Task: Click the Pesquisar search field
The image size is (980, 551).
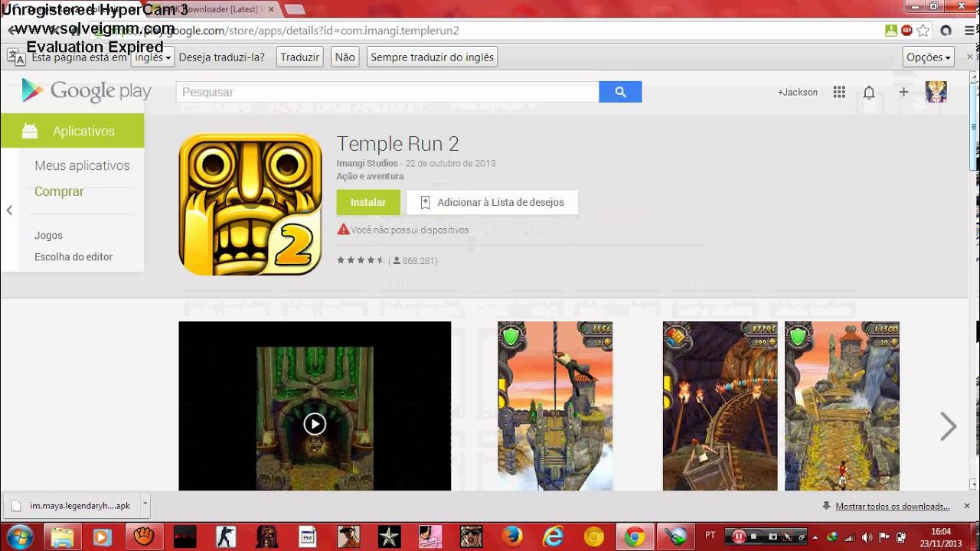Action: pyautogui.click(x=387, y=92)
